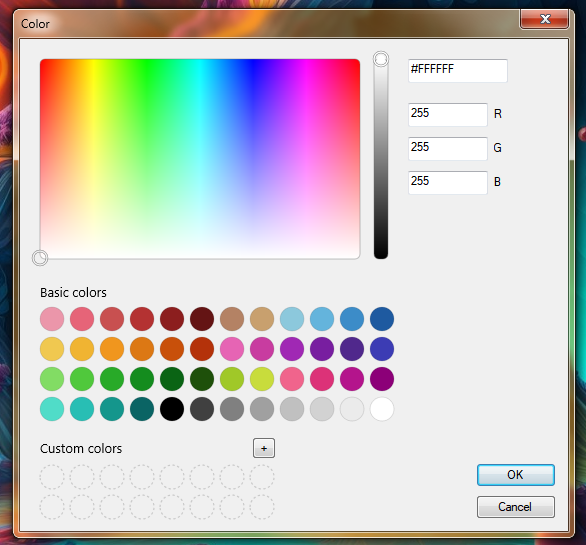
Task: Click the last empty custom slot in bottom row
Action: (x=262, y=507)
